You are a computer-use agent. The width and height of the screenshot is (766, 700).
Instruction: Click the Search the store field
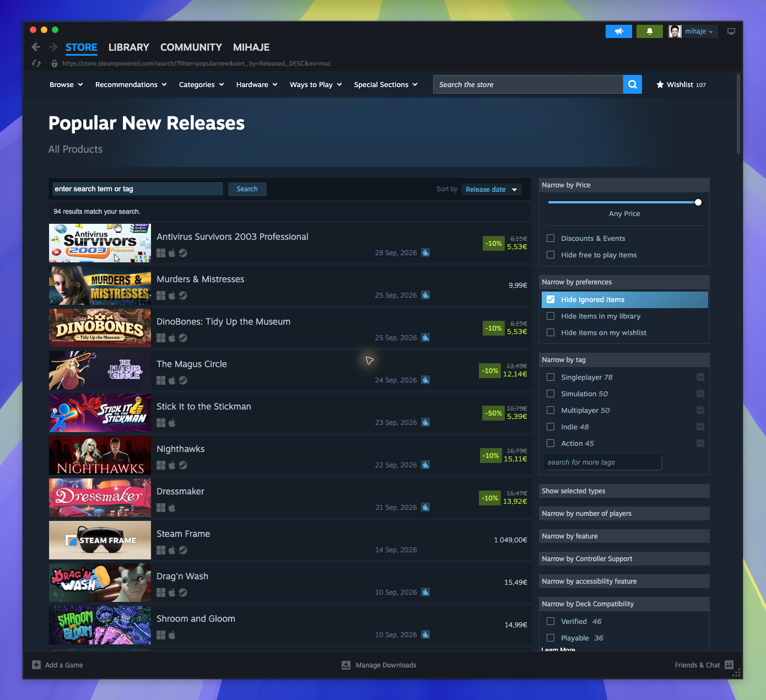tap(528, 84)
